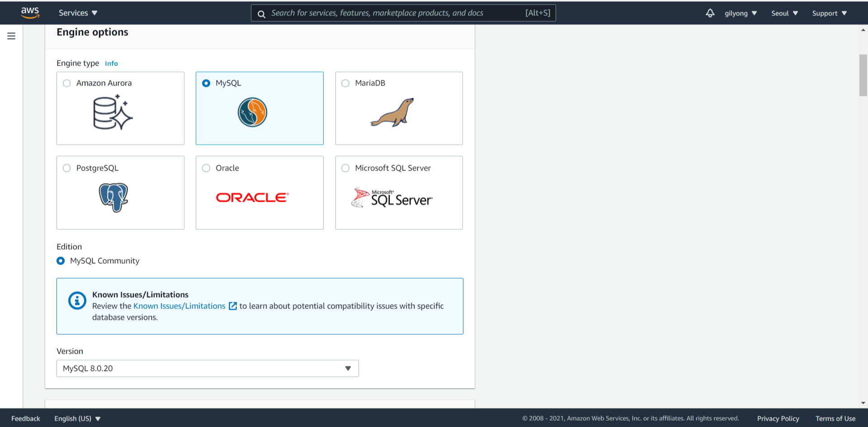Open English (US) language selector
This screenshot has height=427, width=868.
[77, 418]
